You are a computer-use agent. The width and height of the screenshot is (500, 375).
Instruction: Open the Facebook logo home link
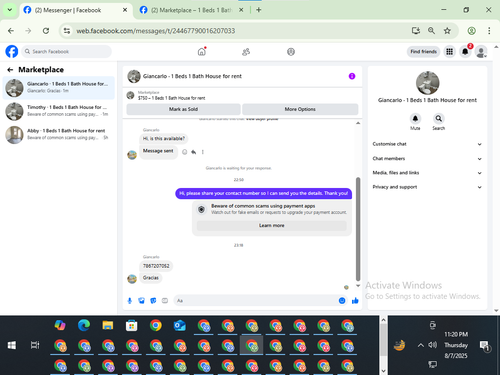pyautogui.click(x=12, y=52)
